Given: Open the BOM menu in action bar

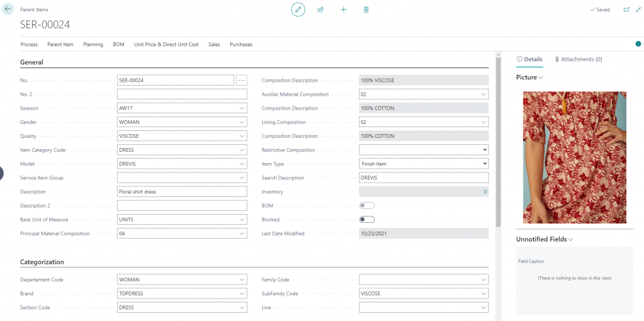Looking at the screenshot, I should click(119, 45).
